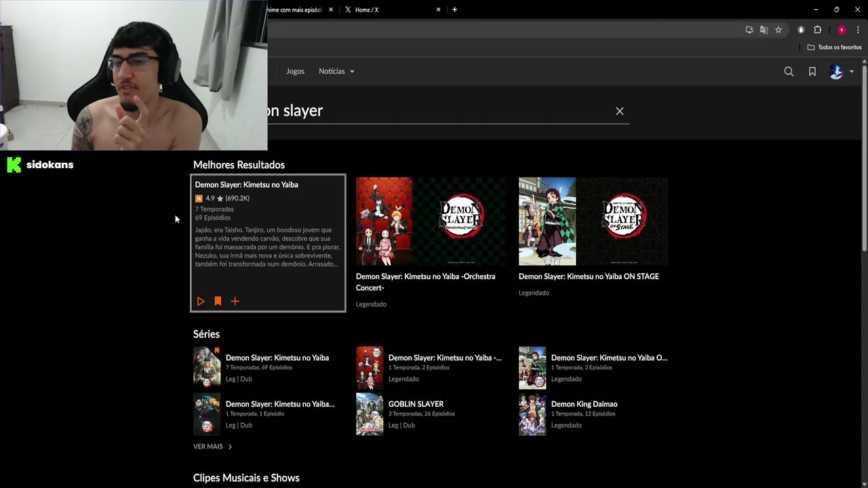
Task: Click VER MAIS to see more series
Action: (x=213, y=447)
